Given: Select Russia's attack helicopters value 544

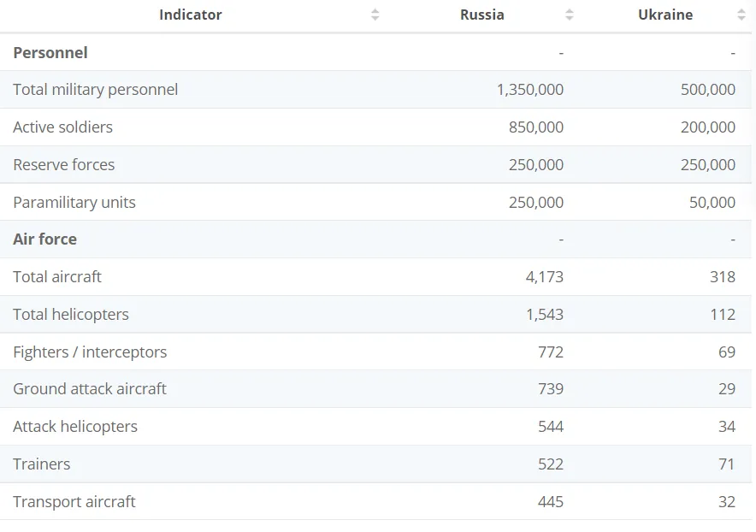Looking at the screenshot, I should 550,427.
